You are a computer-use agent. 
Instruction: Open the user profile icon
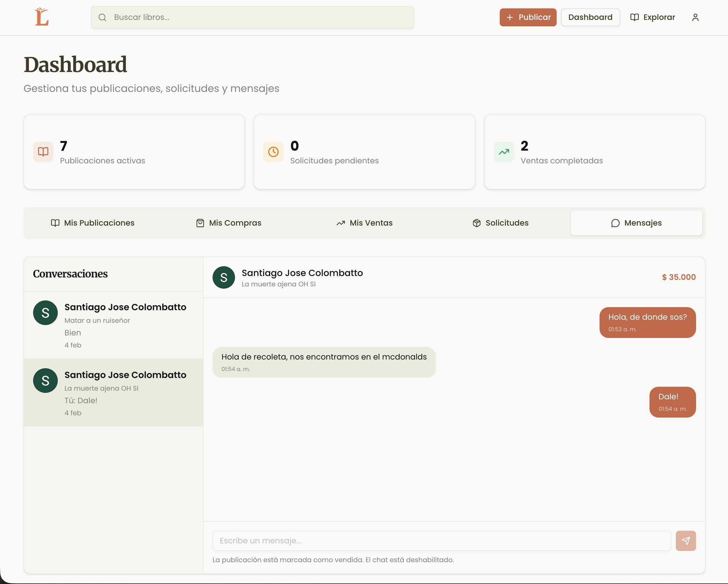(x=695, y=17)
